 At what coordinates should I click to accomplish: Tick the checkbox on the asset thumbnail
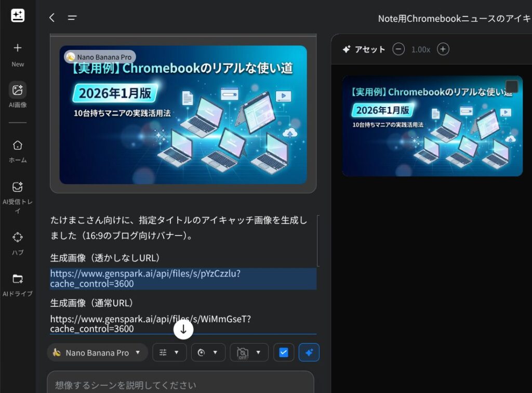[512, 86]
